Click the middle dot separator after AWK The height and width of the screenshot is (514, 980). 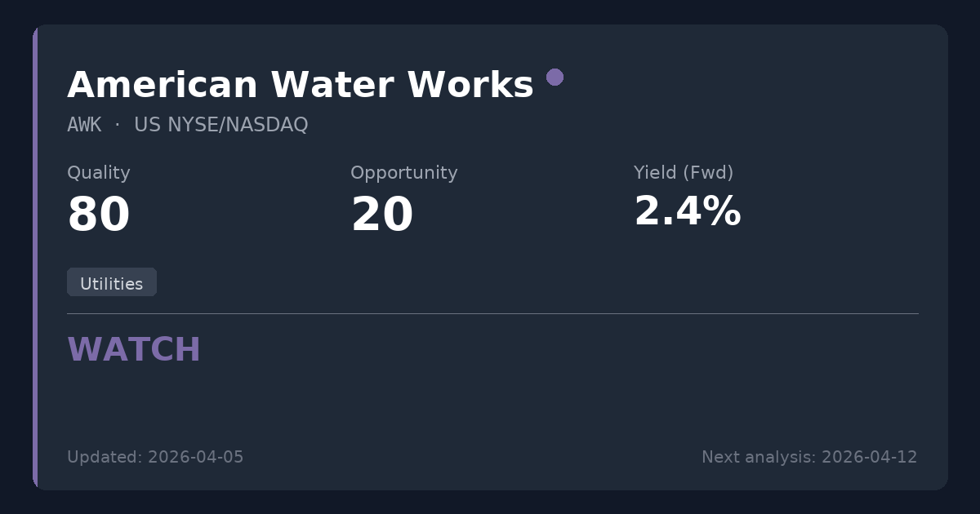click(117, 125)
